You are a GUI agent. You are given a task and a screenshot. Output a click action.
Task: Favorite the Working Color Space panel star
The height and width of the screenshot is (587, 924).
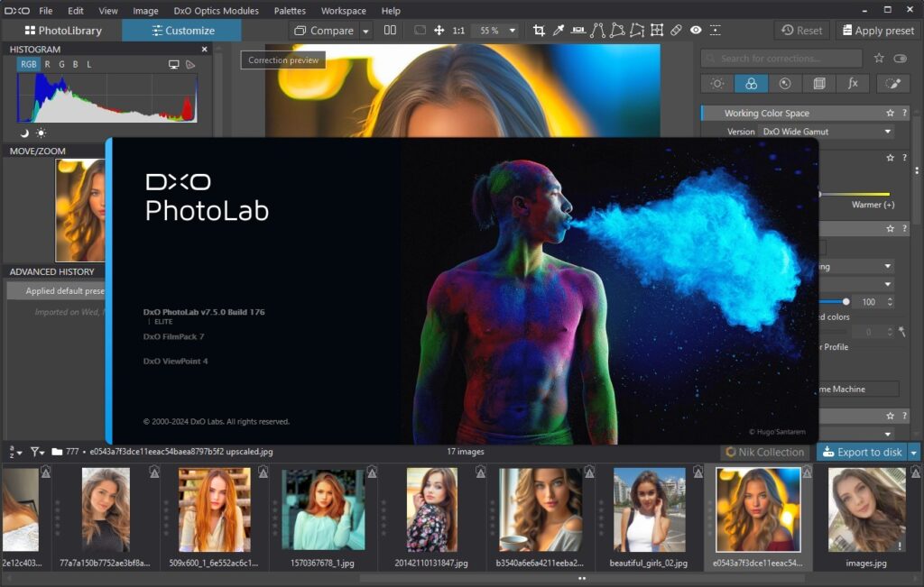pos(890,113)
